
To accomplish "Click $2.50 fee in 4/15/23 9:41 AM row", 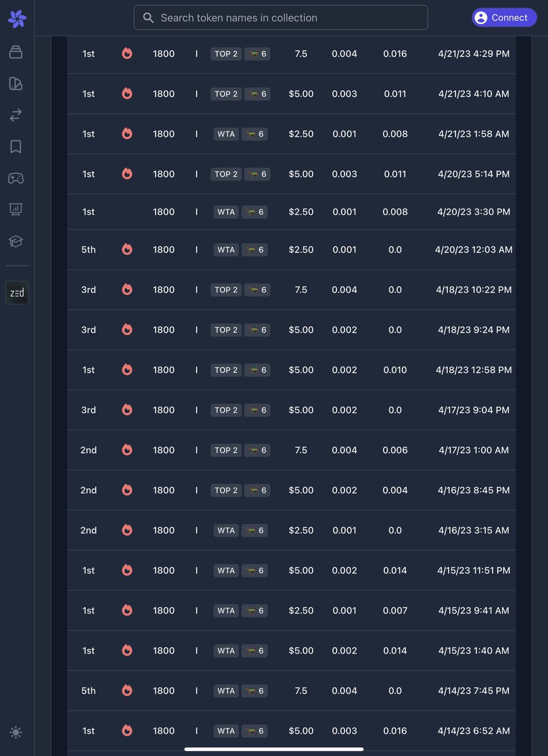I will (301, 610).
